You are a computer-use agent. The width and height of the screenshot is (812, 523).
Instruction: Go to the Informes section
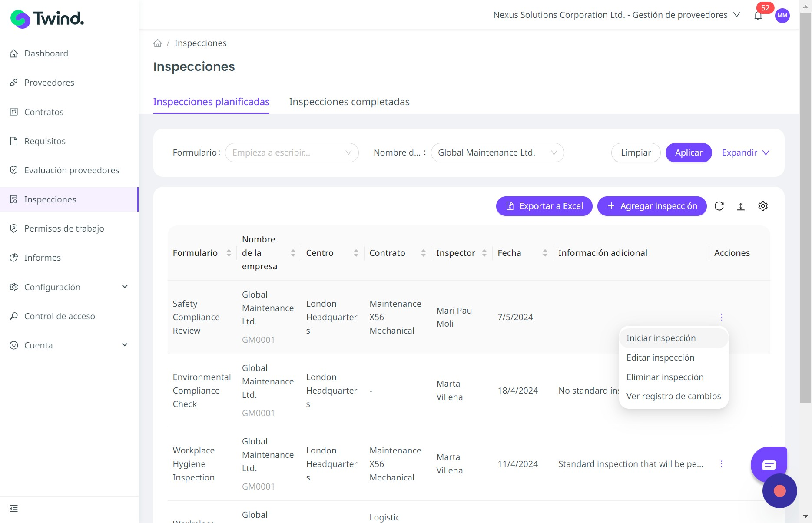tap(42, 258)
